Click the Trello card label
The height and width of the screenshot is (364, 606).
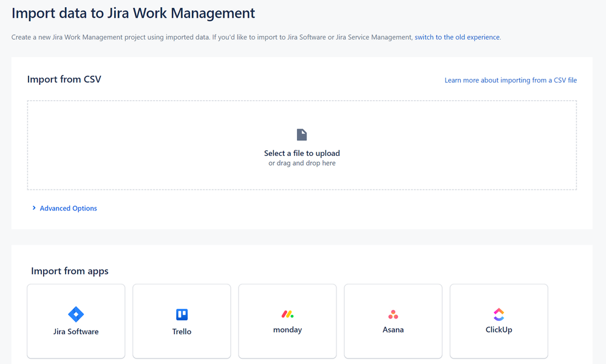(x=182, y=332)
